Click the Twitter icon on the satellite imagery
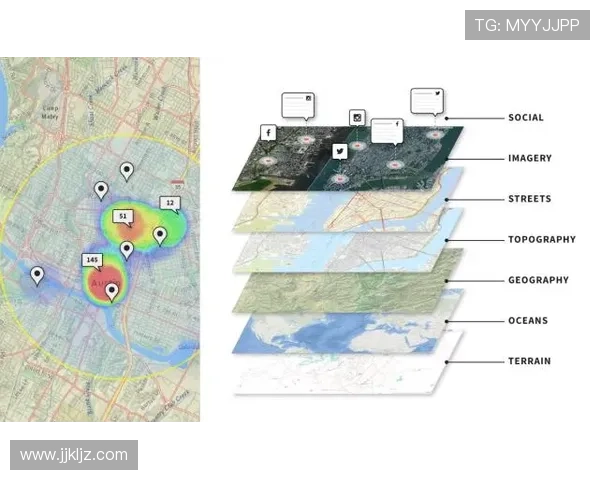Screen dimensions: 600x480 pos(340,151)
